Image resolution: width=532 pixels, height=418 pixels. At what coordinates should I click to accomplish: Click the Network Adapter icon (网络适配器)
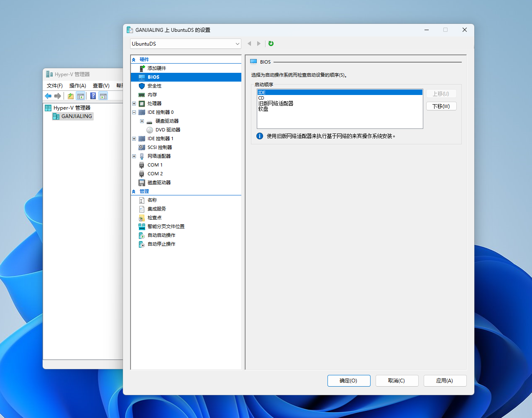[x=142, y=156]
